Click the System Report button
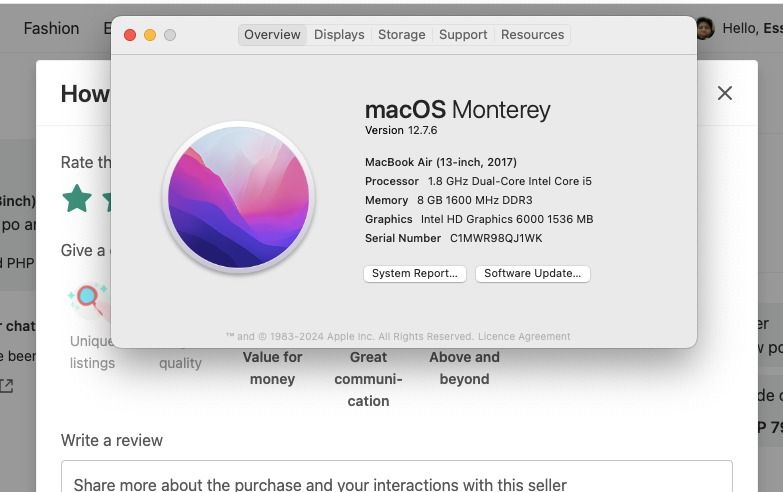Screen dimensions: 783x492 pyautogui.click(x=414, y=273)
